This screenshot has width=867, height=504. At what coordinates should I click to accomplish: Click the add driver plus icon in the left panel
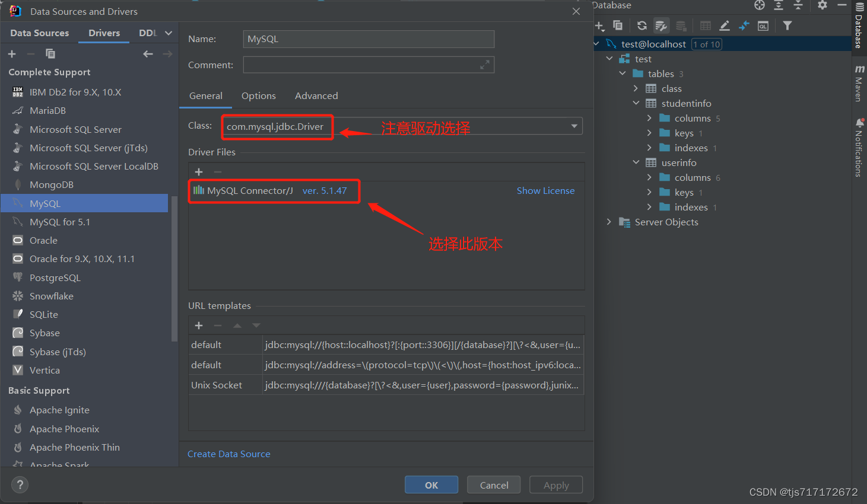point(12,54)
